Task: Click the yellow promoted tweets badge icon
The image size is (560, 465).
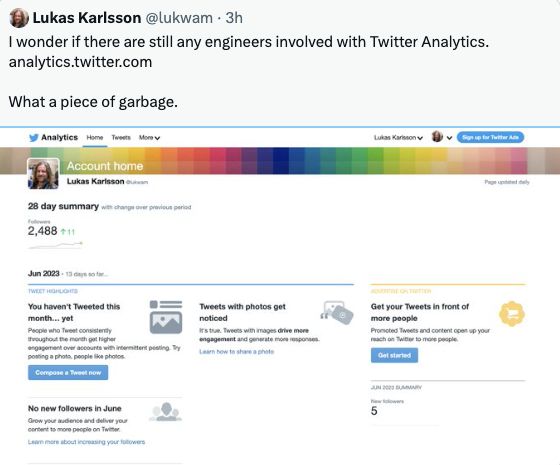Action: pos(512,314)
